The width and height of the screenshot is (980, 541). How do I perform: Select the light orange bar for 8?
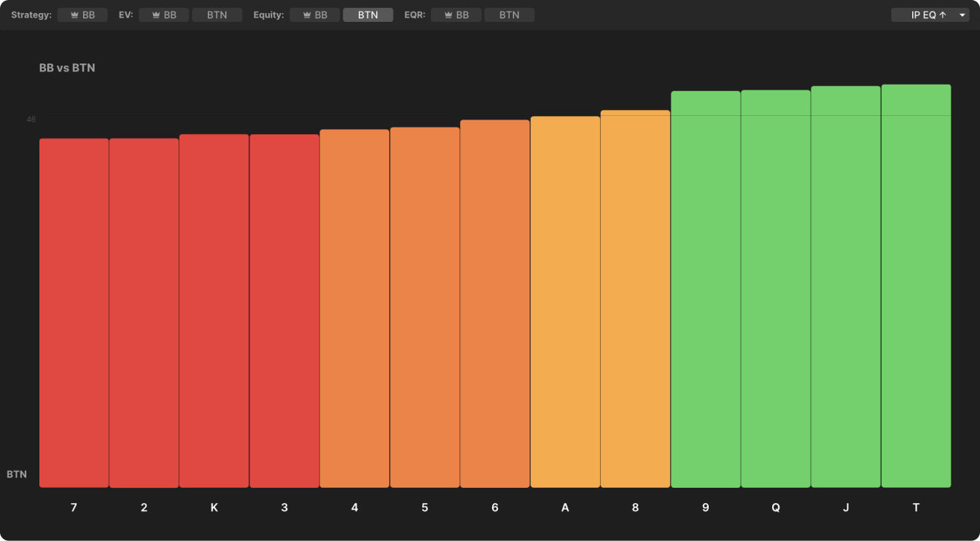(x=635, y=299)
